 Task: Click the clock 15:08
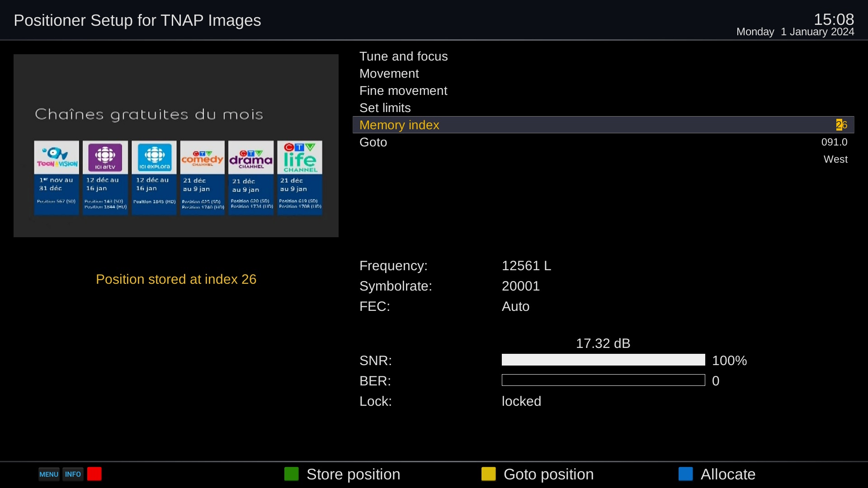tap(834, 19)
